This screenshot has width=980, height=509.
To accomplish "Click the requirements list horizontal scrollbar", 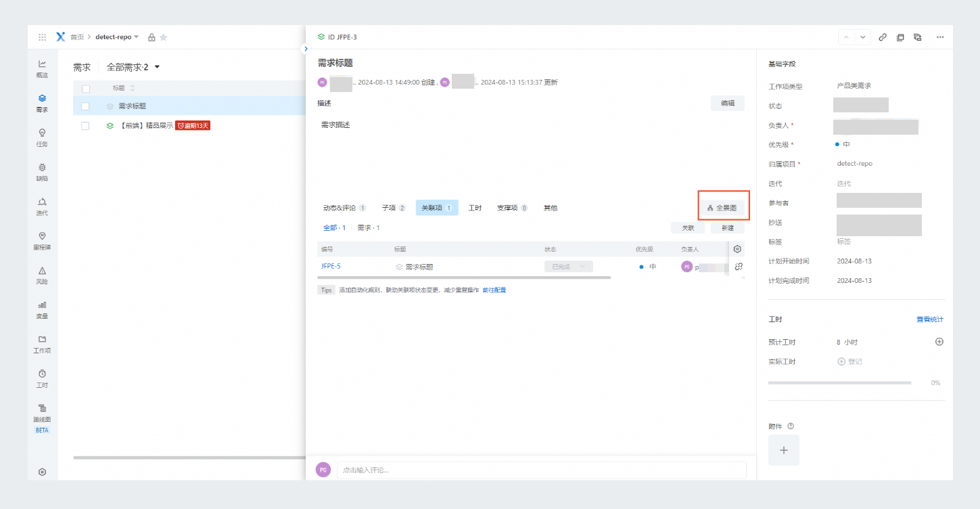I will pos(189,458).
